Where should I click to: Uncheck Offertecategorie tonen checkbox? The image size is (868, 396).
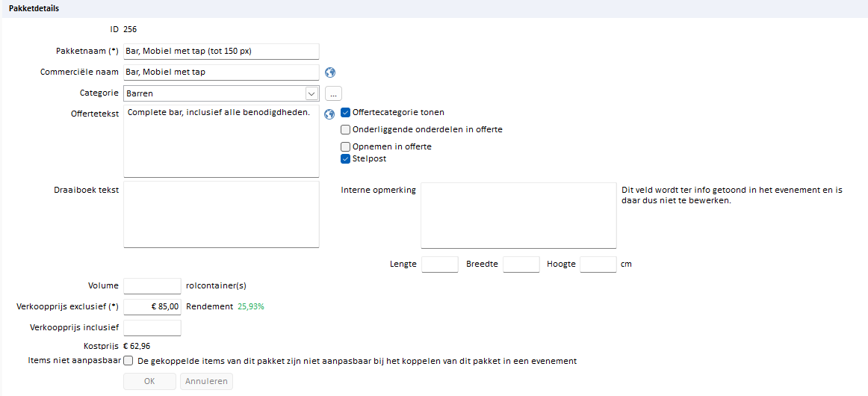[346, 113]
